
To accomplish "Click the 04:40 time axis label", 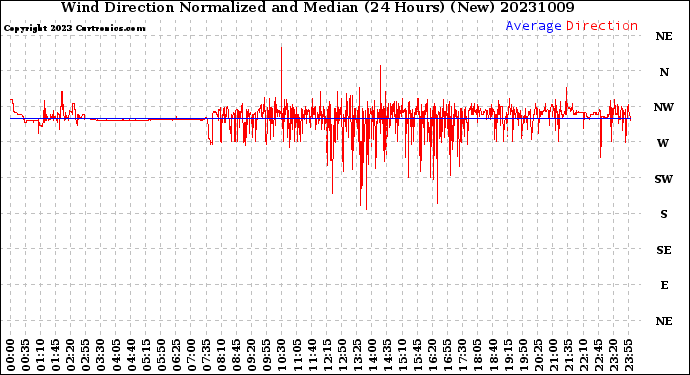I will coord(131,355).
